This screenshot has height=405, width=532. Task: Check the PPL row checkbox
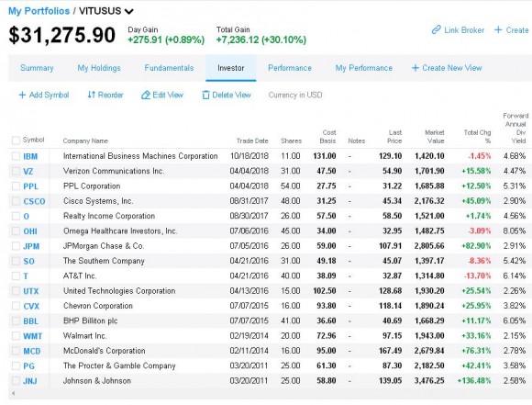(16, 186)
